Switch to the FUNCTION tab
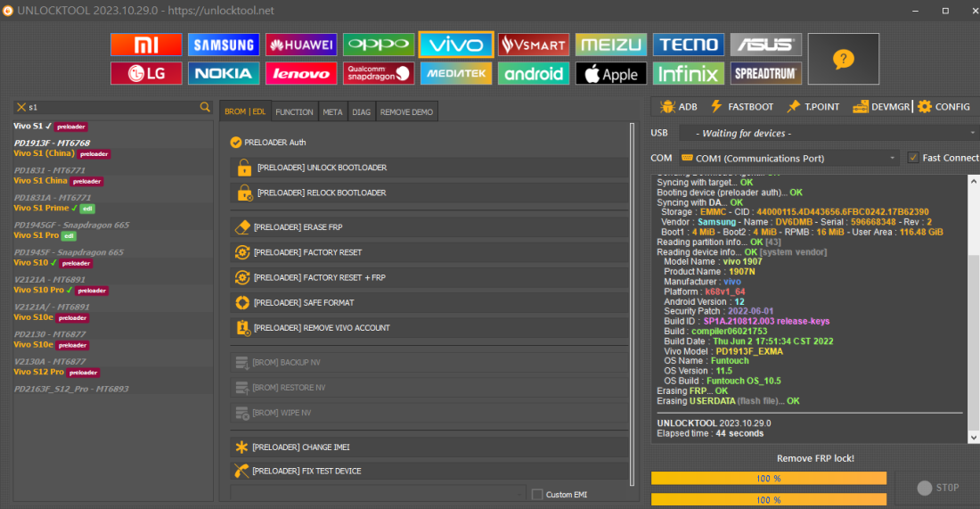 [294, 112]
